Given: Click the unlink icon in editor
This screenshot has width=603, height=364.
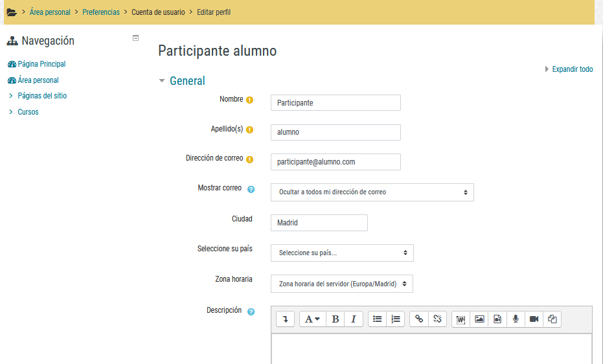Looking at the screenshot, I should (x=437, y=319).
